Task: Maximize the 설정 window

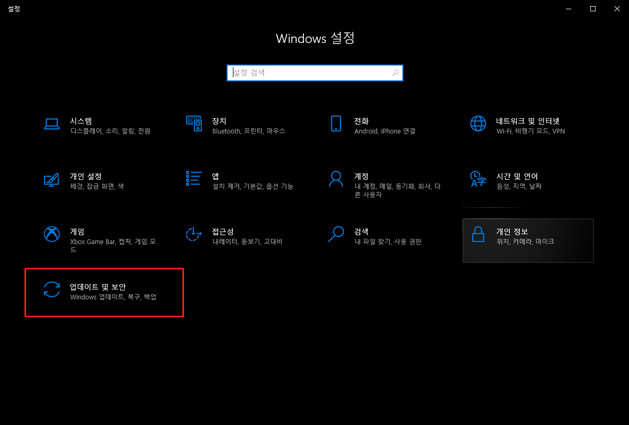Action: pos(593,9)
